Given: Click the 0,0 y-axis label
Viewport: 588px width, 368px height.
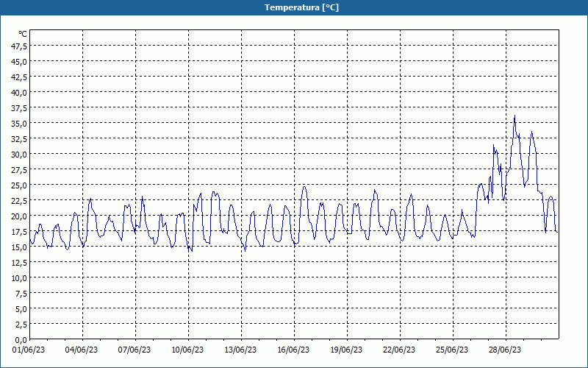Looking at the screenshot, I should click(x=21, y=340).
